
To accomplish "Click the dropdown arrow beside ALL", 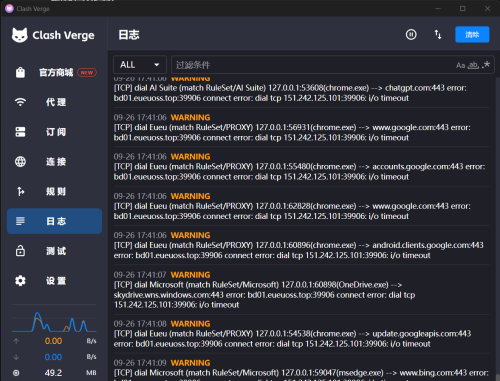I will coord(157,65).
